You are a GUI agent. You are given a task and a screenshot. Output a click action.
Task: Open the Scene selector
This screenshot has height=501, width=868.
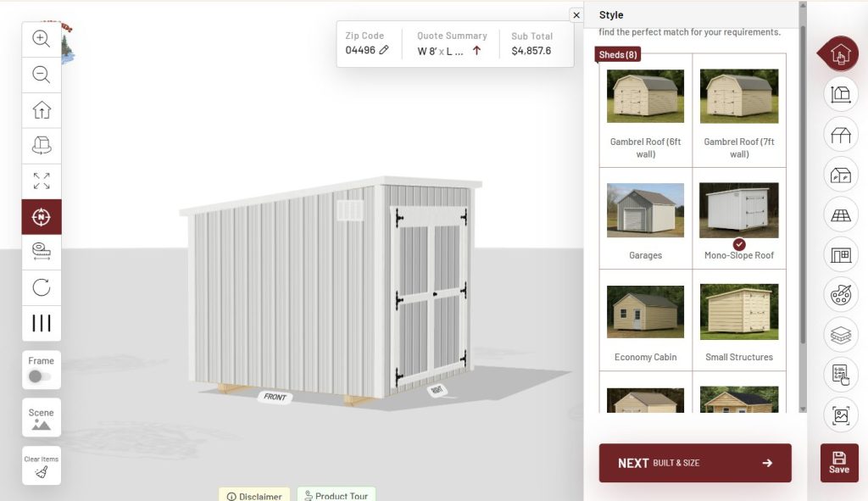(x=42, y=417)
